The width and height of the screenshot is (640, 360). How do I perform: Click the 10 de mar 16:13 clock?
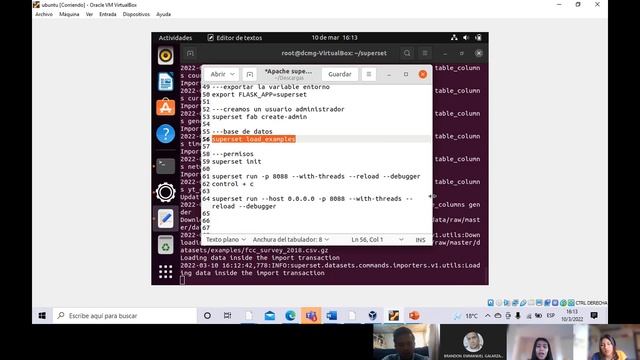pyautogui.click(x=334, y=38)
